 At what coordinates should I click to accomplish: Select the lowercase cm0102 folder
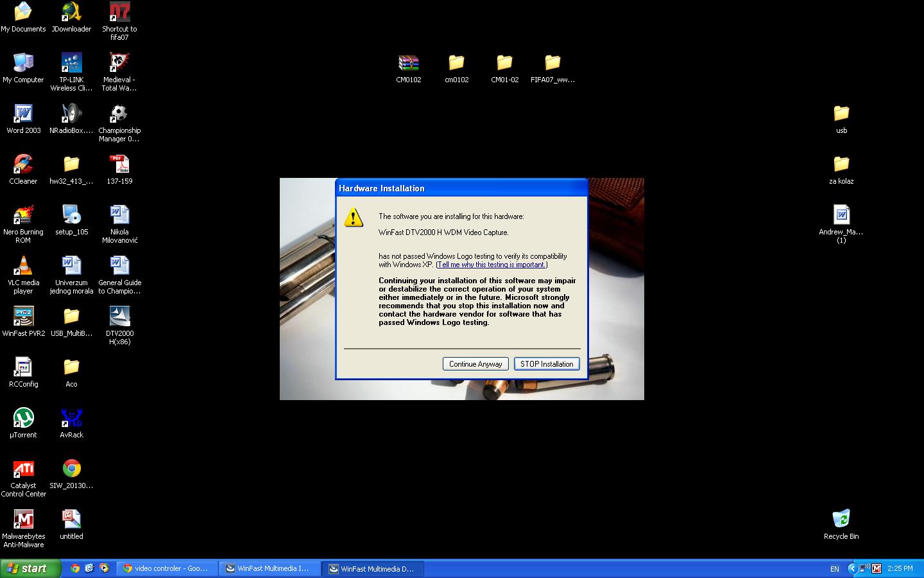click(x=456, y=68)
